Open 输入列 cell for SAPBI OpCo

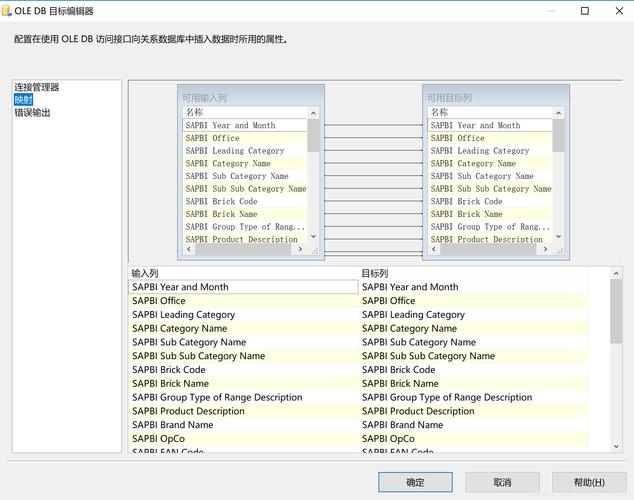pyautogui.click(x=244, y=439)
